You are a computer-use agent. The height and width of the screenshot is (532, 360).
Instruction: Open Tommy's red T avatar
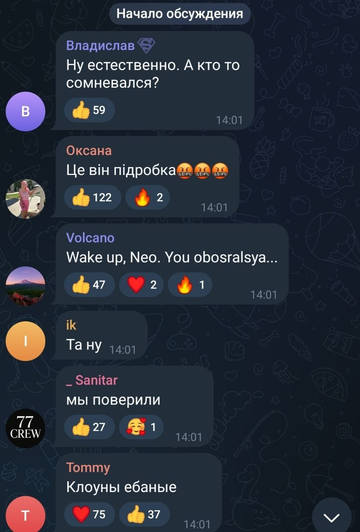click(x=25, y=515)
